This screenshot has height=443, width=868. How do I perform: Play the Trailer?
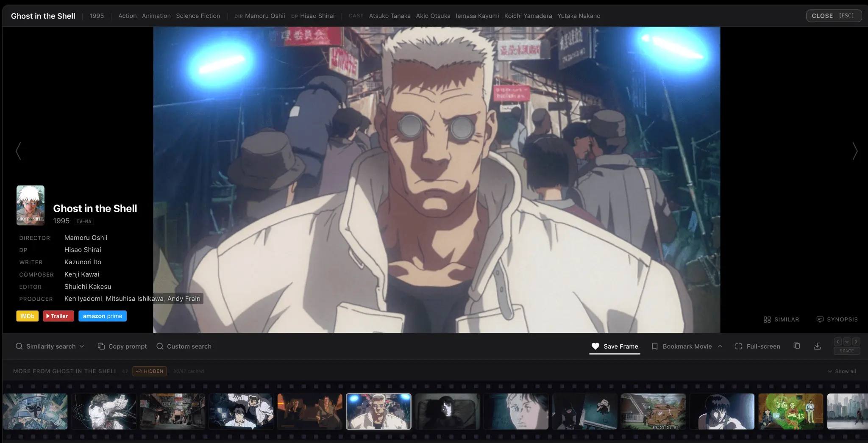click(x=58, y=316)
